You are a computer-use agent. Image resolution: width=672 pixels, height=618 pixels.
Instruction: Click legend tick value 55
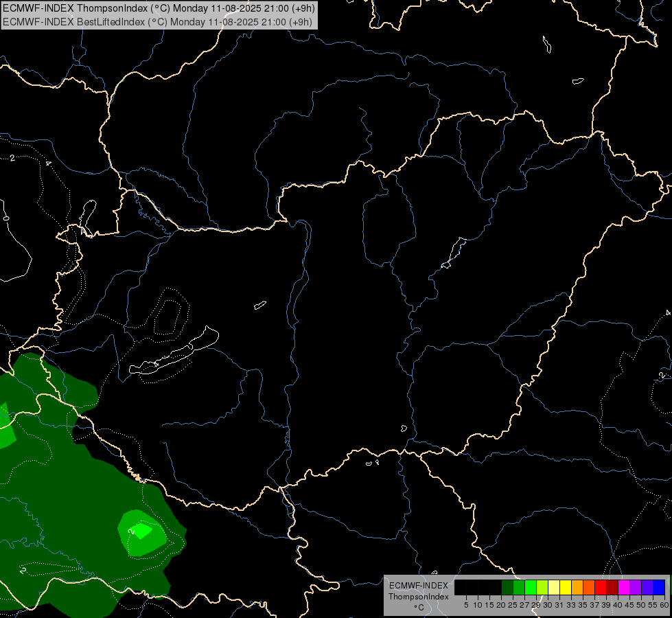point(653,605)
